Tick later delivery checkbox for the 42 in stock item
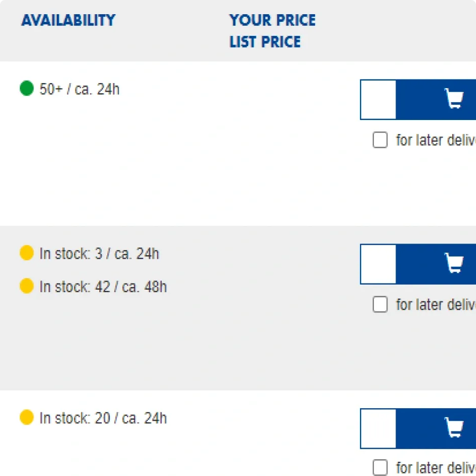Viewport: 476px width, 476px height. [x=380, y=304]
